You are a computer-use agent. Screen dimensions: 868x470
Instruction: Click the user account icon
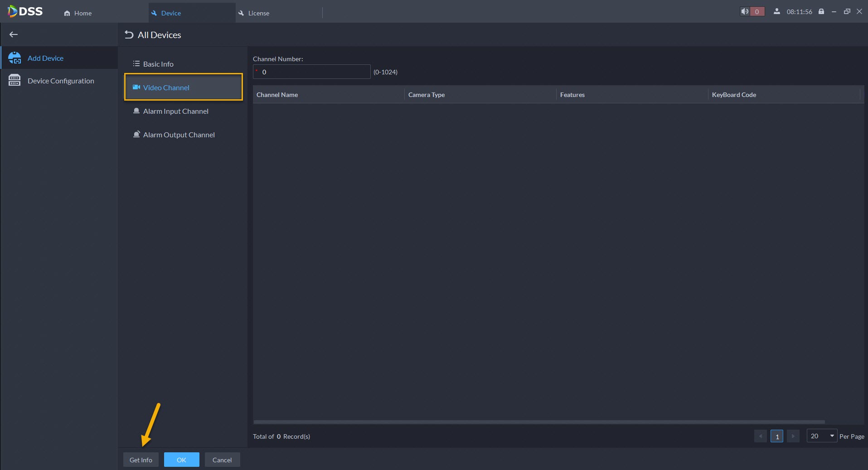(777, 12)
